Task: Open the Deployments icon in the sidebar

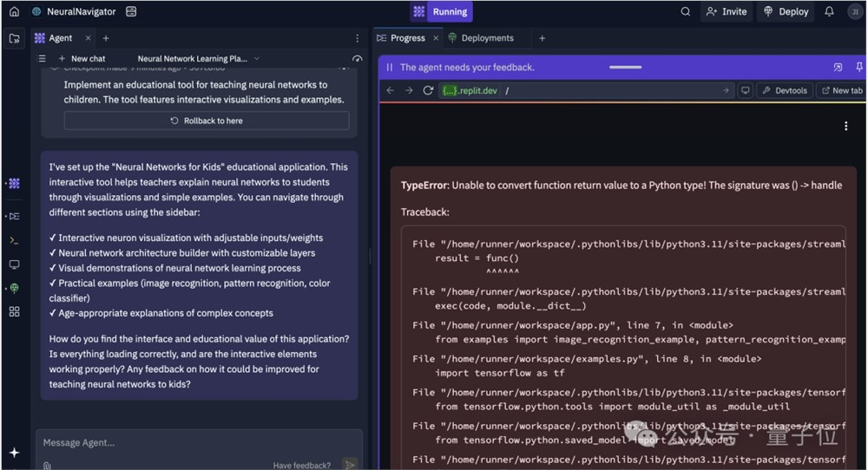Action: (15, 288)
